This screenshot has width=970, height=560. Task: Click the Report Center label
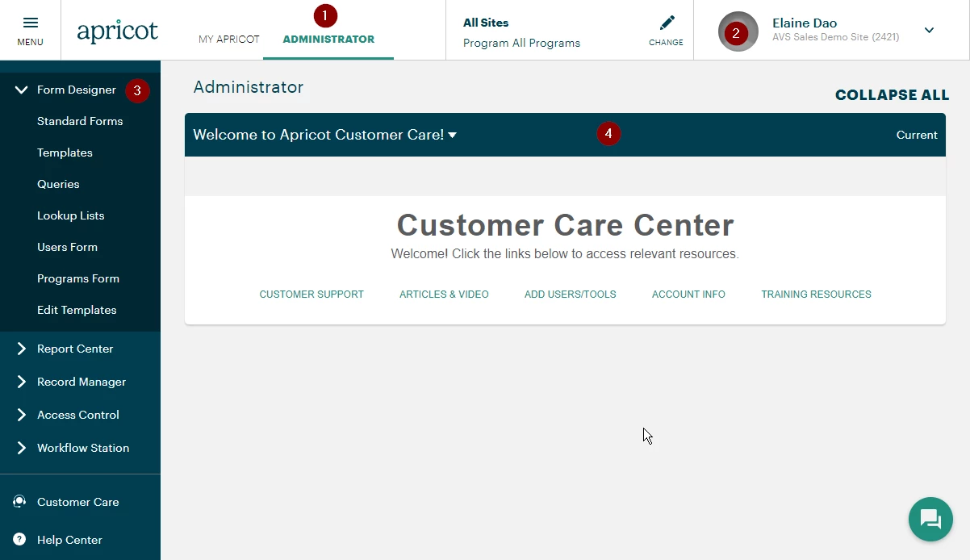click(75, 349)
